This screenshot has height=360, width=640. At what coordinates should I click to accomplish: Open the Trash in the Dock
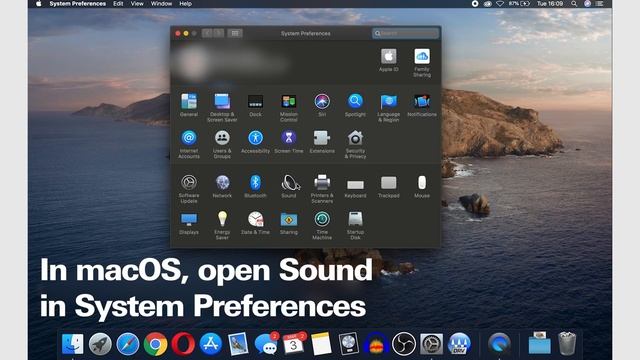pos(567,344)
